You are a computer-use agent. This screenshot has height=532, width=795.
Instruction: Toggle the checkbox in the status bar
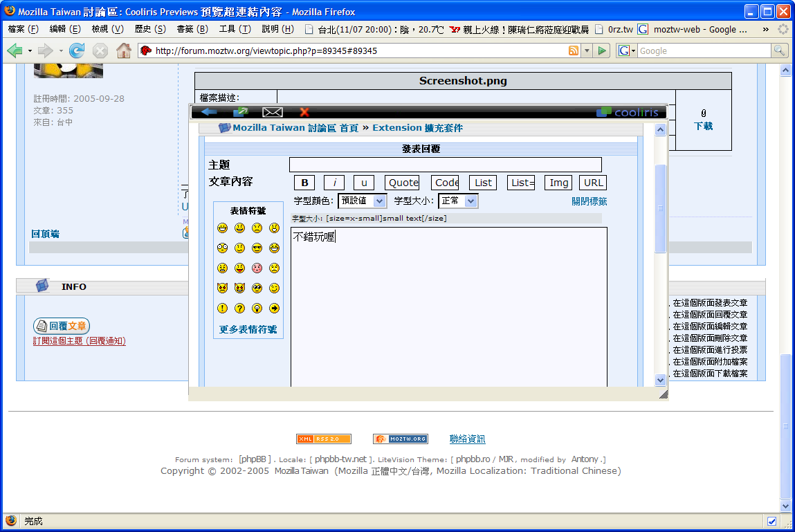pos(772,521)
